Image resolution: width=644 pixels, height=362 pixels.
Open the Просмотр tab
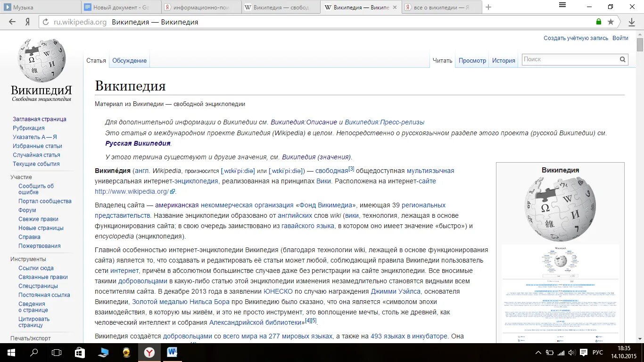click(x=472, y=61)
